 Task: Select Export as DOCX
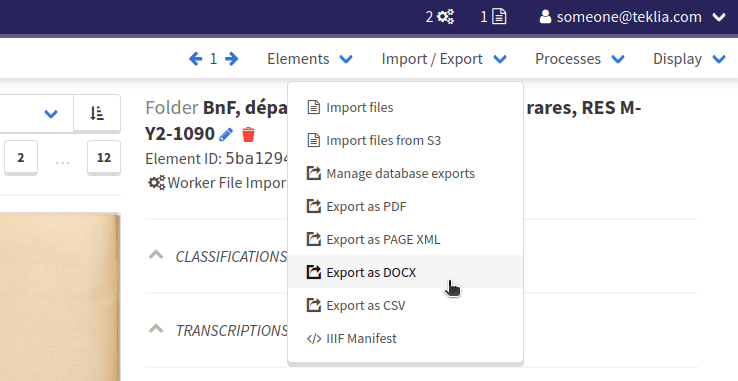[405, 272]
